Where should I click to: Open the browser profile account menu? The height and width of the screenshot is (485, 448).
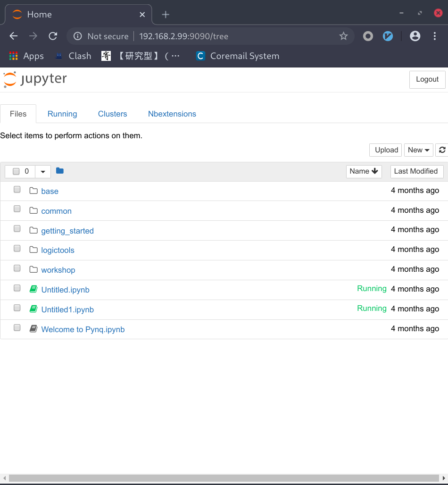[415, 36]
